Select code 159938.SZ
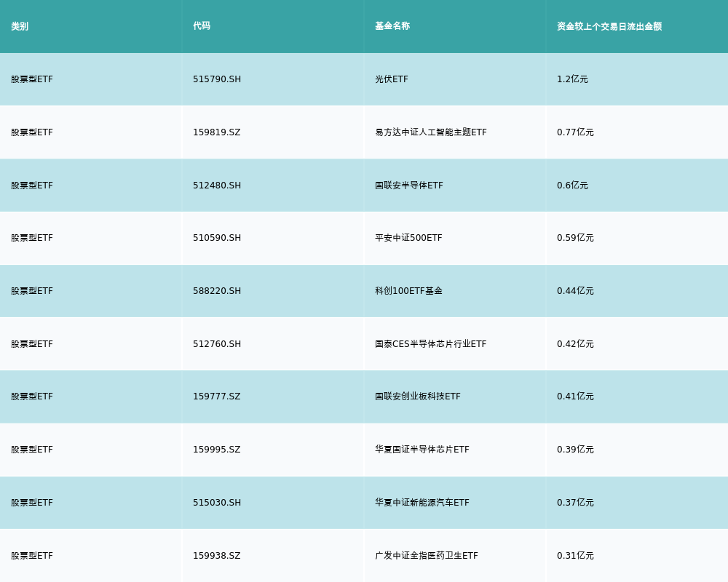Image resolution: width=728 pixels, height=582 pixels. 217,556
